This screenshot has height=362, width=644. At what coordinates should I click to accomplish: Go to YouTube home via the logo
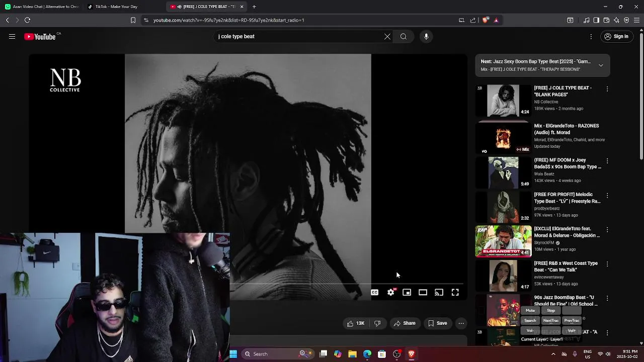coord(40,36)
